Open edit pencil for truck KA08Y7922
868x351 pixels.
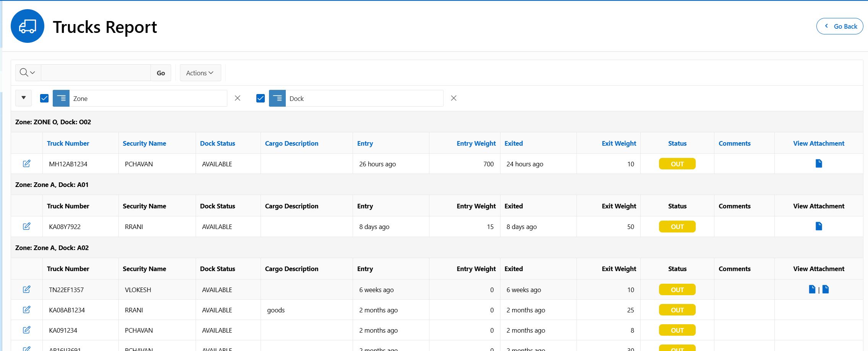tap(26, 226)
